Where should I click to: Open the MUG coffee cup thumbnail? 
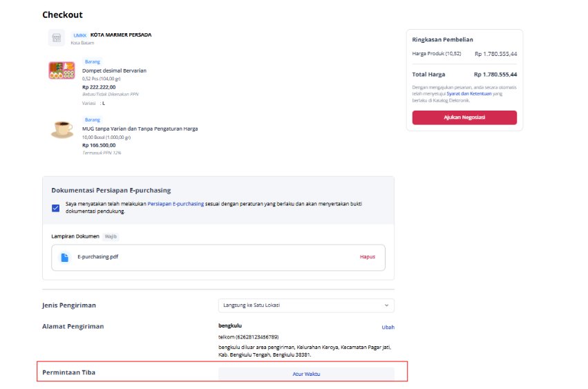tap(62, 130)
